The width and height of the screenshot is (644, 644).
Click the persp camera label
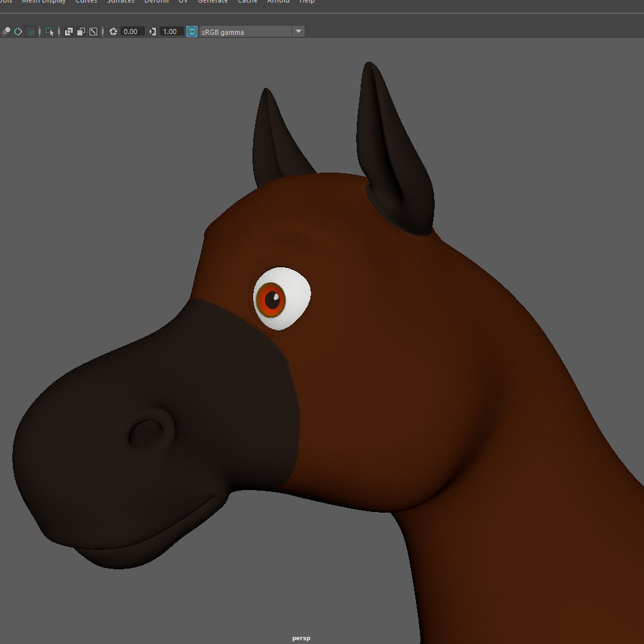[301, 638]
